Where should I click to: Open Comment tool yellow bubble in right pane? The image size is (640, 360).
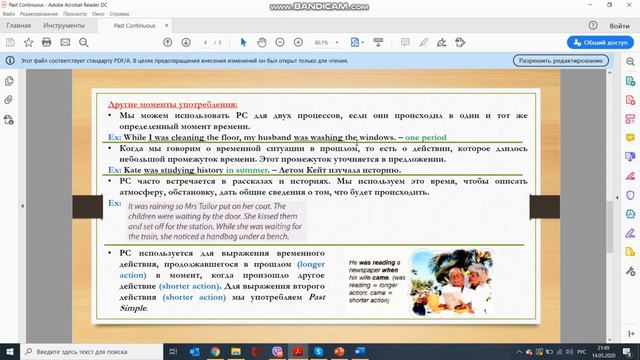[630, 138]
